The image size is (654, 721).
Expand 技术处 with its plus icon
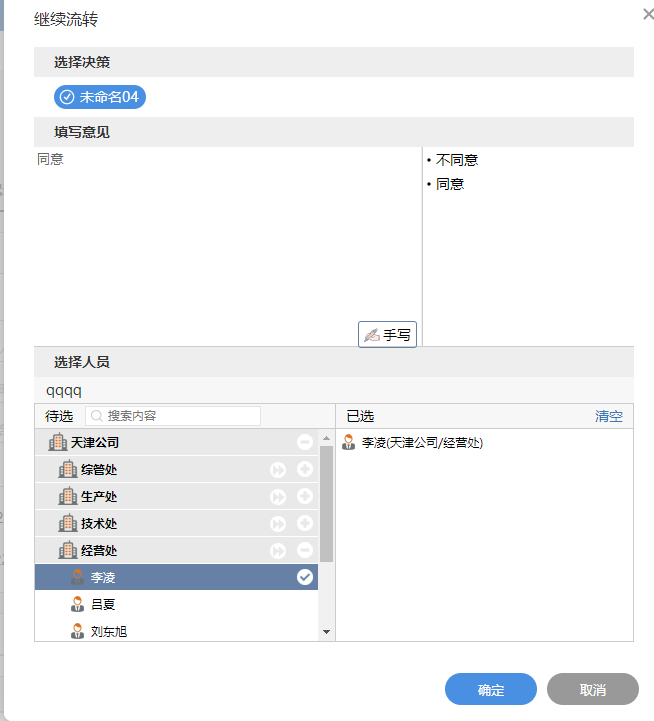(x=305, y=524)
